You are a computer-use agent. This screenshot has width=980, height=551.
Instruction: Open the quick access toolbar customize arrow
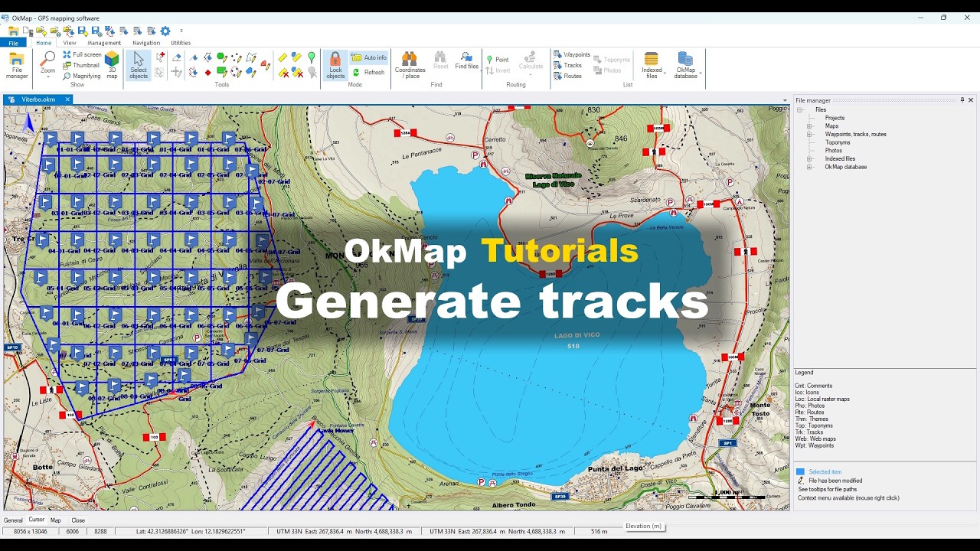point(181,31)
